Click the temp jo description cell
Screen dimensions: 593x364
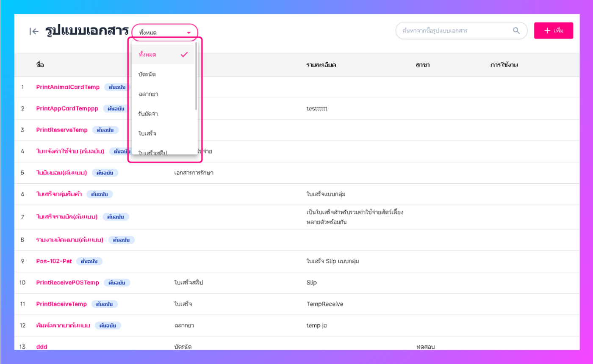(x=317, y=325)
